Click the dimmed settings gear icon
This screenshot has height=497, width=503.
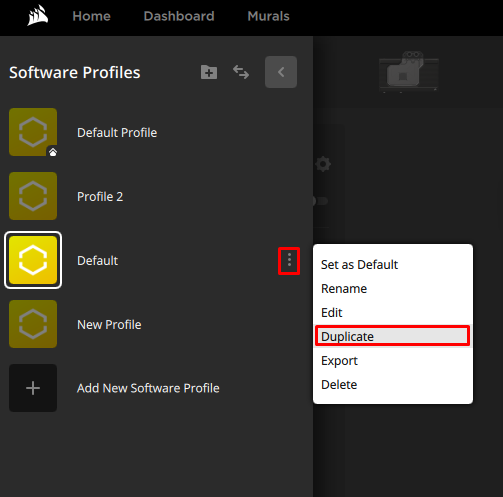tap(323, 164)
